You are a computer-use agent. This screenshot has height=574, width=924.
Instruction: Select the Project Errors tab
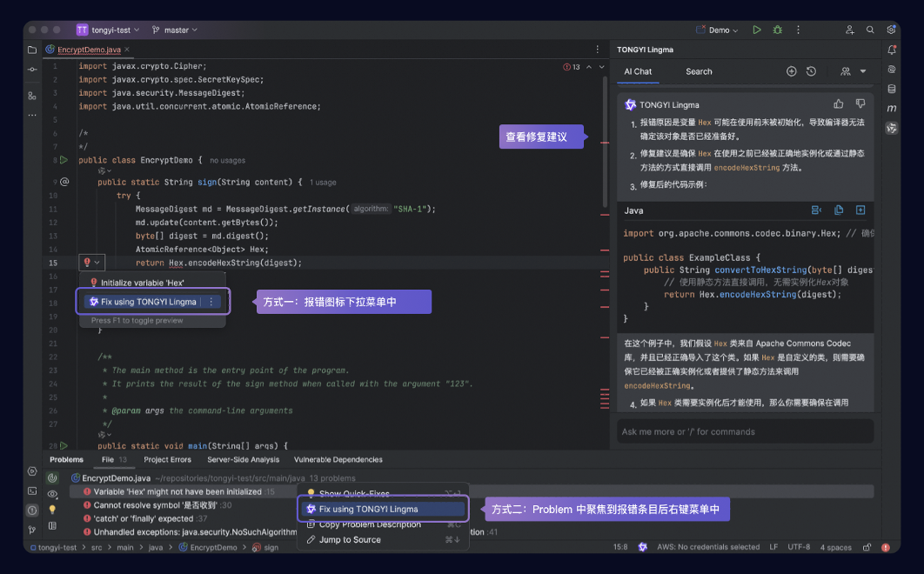167,460
